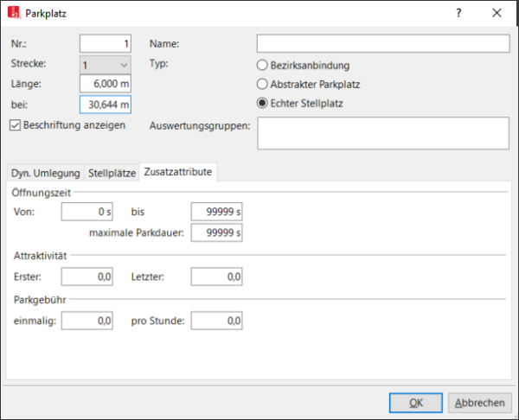Click into the Name text field
Viewport: 519px width, 420px height.
[383, 44]
